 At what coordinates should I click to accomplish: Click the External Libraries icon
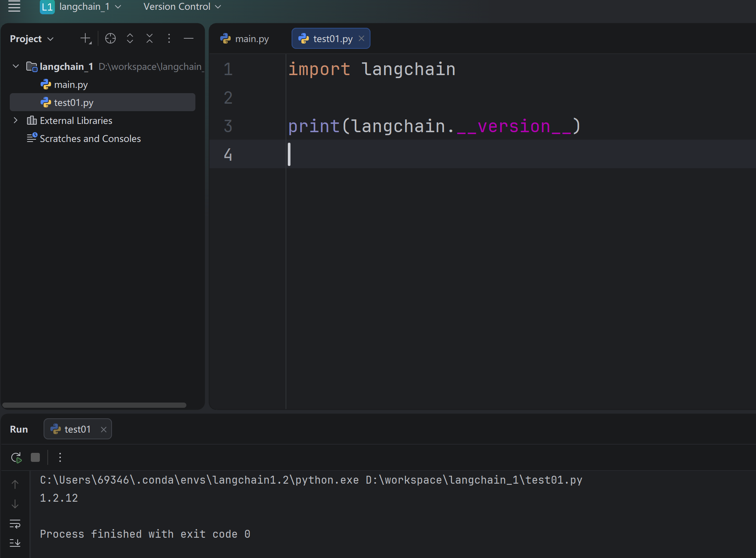click(x=32, y=121)
